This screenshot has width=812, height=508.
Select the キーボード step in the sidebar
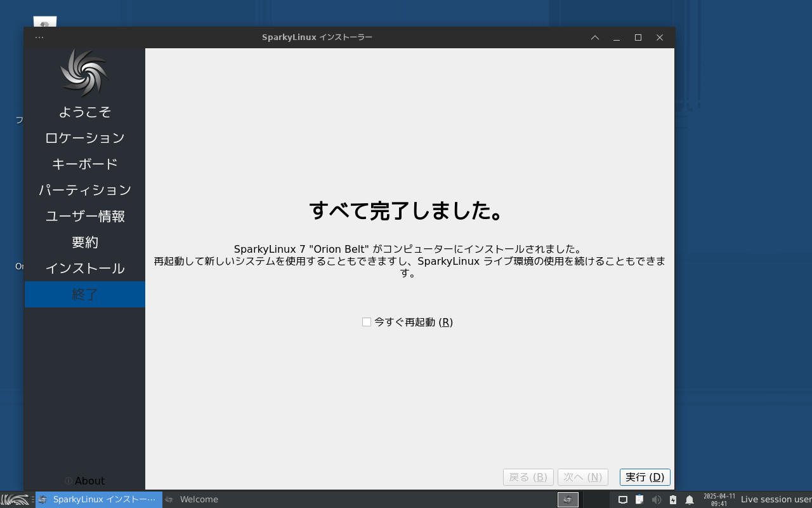(x=85, y=164)
